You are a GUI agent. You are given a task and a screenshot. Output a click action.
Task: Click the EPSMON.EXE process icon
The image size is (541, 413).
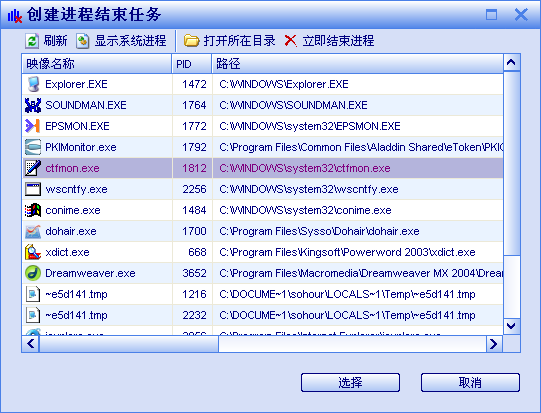click(33, 126)
